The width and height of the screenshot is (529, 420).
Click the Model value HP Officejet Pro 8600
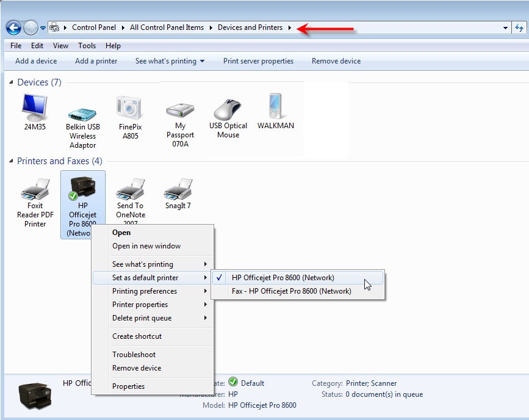pyautogui.click(x=262, y=405)
